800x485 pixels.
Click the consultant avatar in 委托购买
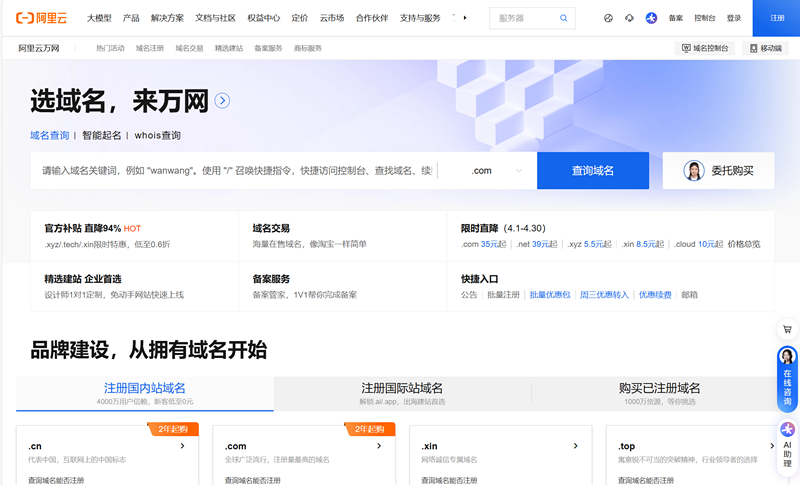pyautogui.click(x=694, y=170)
